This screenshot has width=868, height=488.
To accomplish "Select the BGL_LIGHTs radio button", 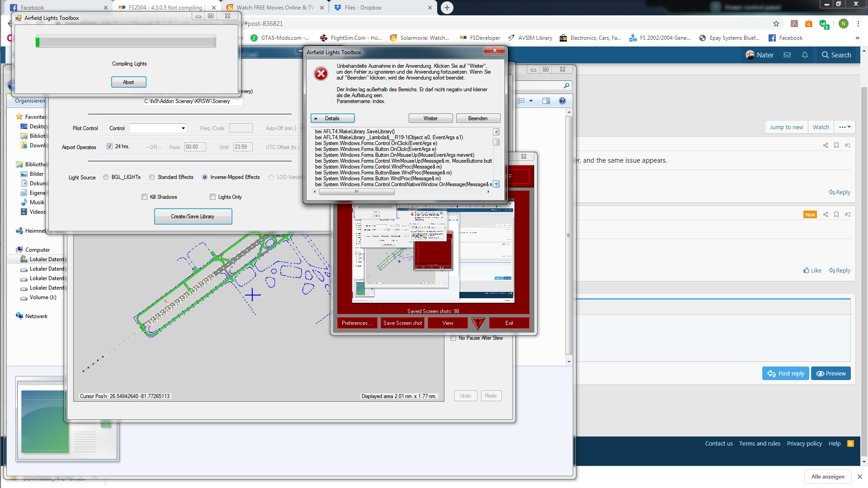I will tap(106, 177).
